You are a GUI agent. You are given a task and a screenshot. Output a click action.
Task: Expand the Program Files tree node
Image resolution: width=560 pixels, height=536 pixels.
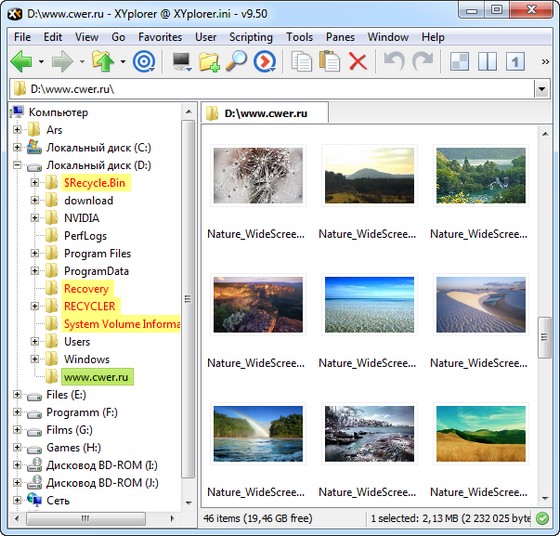35,253
